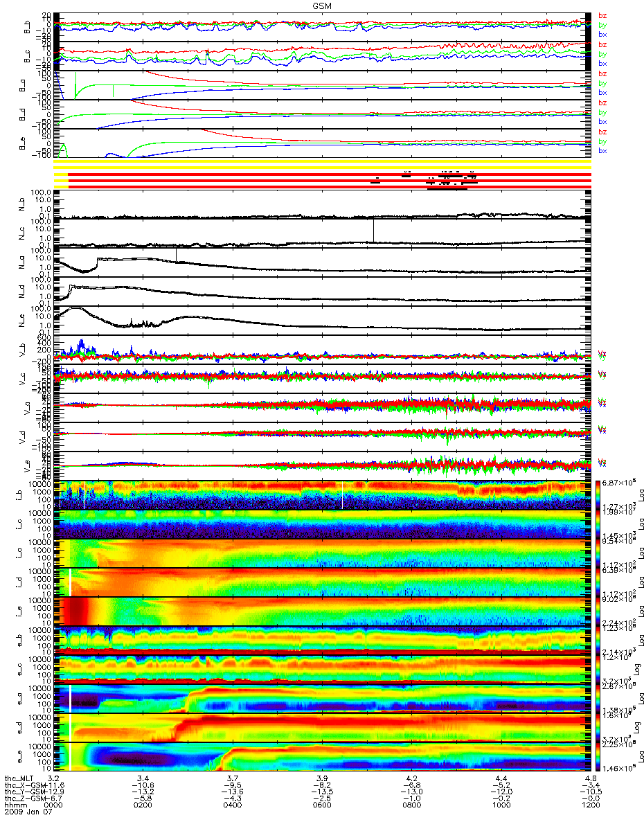Click the yellow and red status bar strip
This screenshot has height=831, width=644.
[x=323, y=176]
